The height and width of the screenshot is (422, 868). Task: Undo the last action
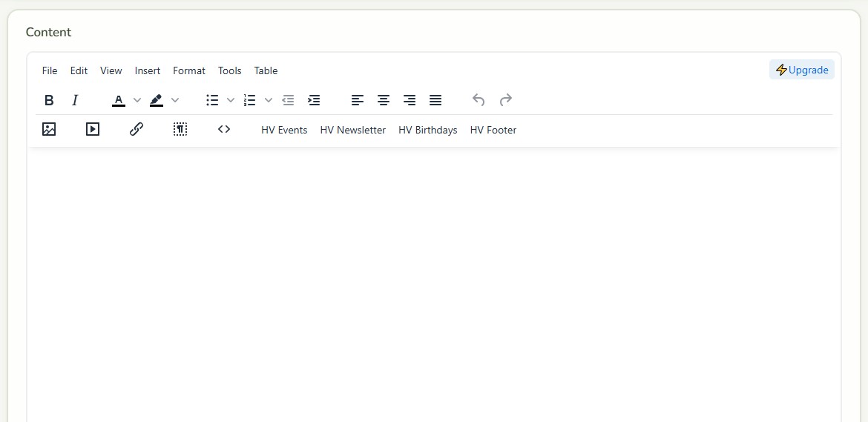pyautogui.click(x=479, y=100)
